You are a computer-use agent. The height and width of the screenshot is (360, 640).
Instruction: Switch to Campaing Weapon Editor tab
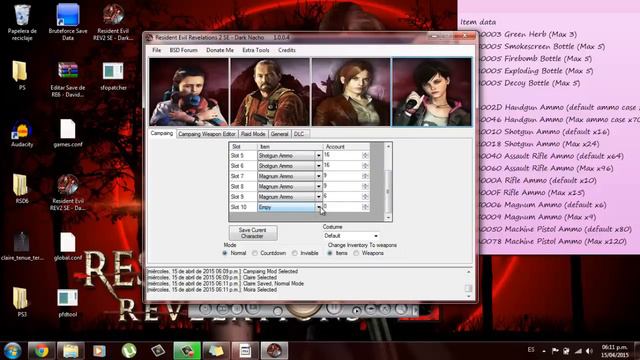click(x=207, y=134)
